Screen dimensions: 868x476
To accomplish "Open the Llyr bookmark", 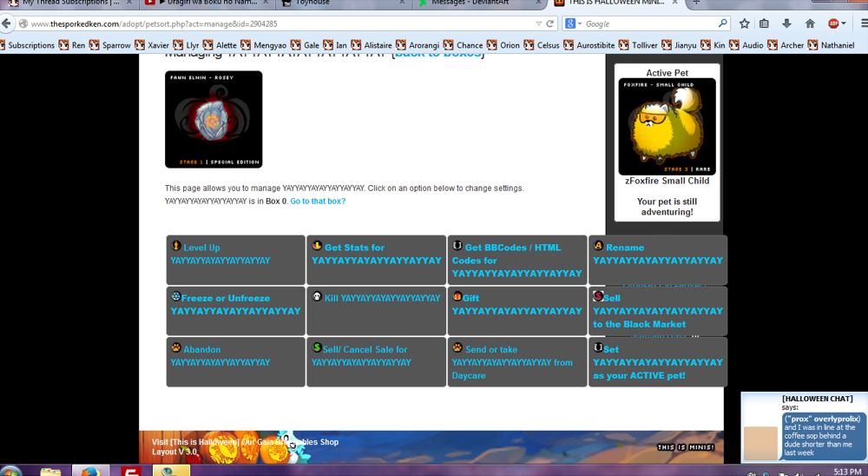I will pos(186,45).
